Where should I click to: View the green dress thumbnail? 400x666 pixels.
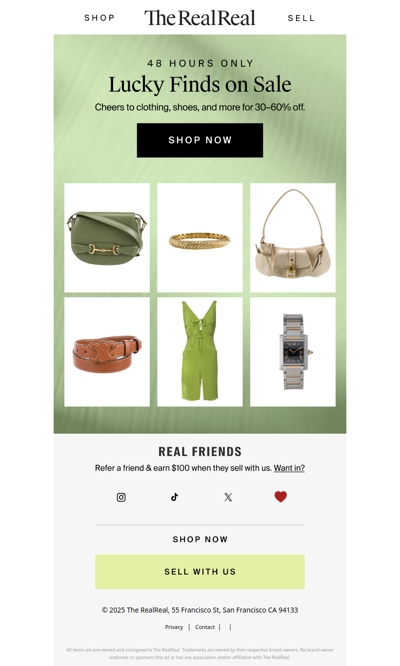[200, 352]
